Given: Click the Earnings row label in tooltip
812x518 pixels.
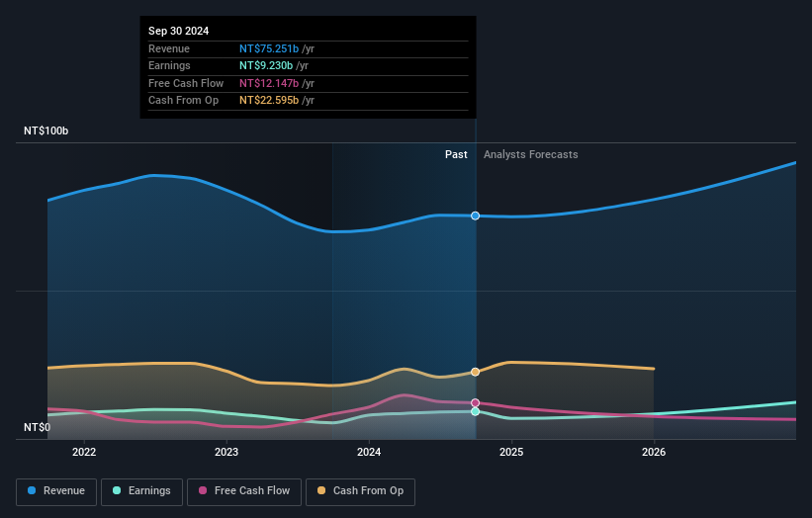Looking at the screenshot, I should [169, 65].
